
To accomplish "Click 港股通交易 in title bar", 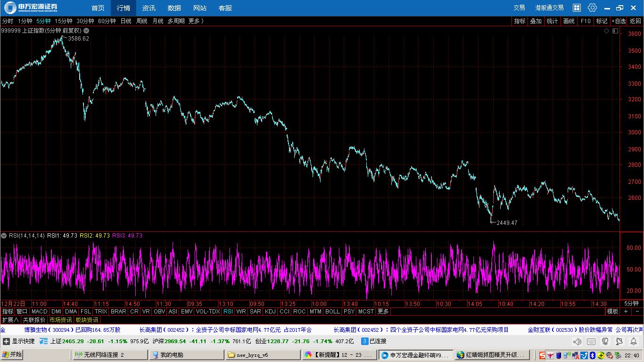I will click(x=549, y=8).
